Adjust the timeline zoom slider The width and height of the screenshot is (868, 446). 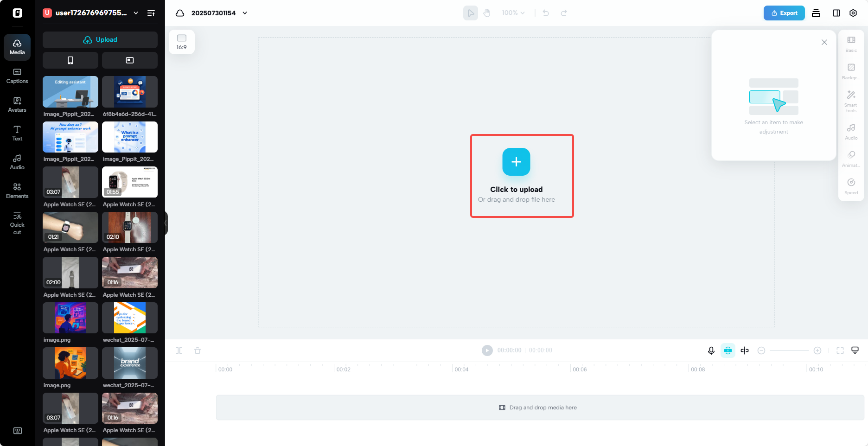point(789,350)
